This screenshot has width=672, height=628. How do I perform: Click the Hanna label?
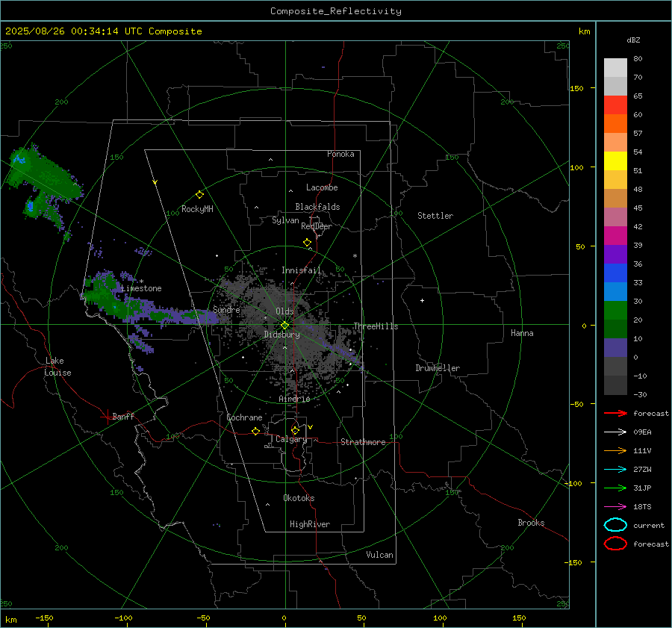tap(522, 333)
